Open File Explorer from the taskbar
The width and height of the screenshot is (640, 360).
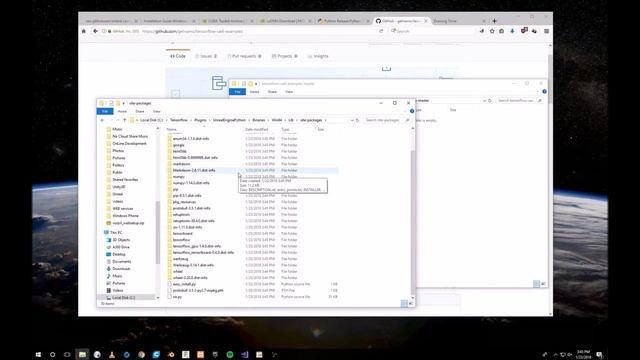(x=82, y=355)
